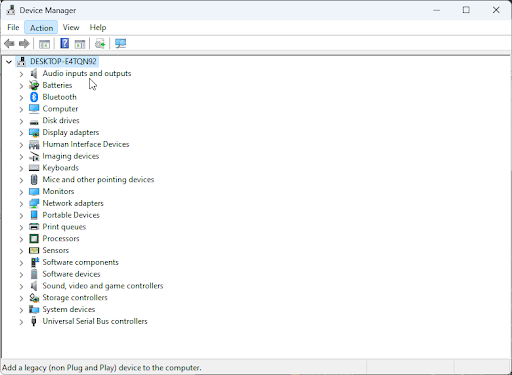Collapse the DESKTOP-E4TQN92 root node
The image size is (512, 375).
pyautogui.click(x=9, y=62)
